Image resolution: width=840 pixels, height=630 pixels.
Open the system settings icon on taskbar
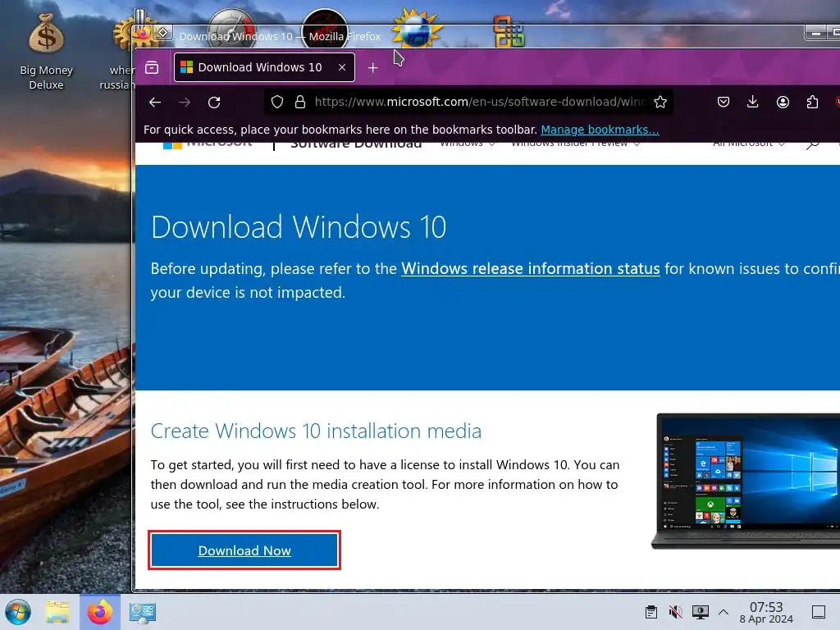143,612
